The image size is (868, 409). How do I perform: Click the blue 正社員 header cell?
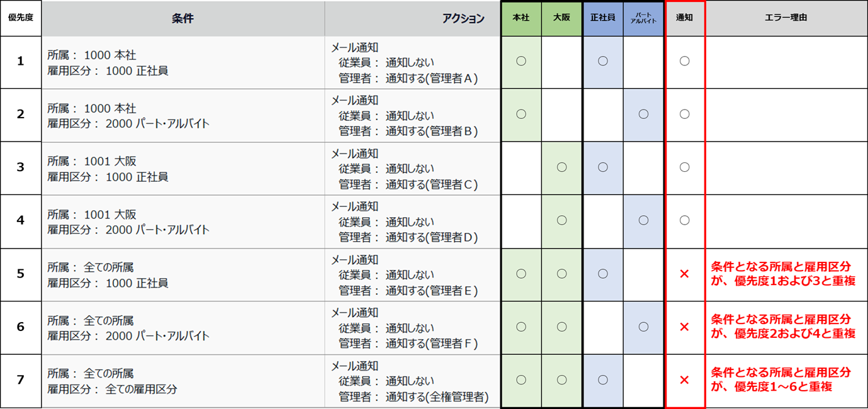click(603, 18)
